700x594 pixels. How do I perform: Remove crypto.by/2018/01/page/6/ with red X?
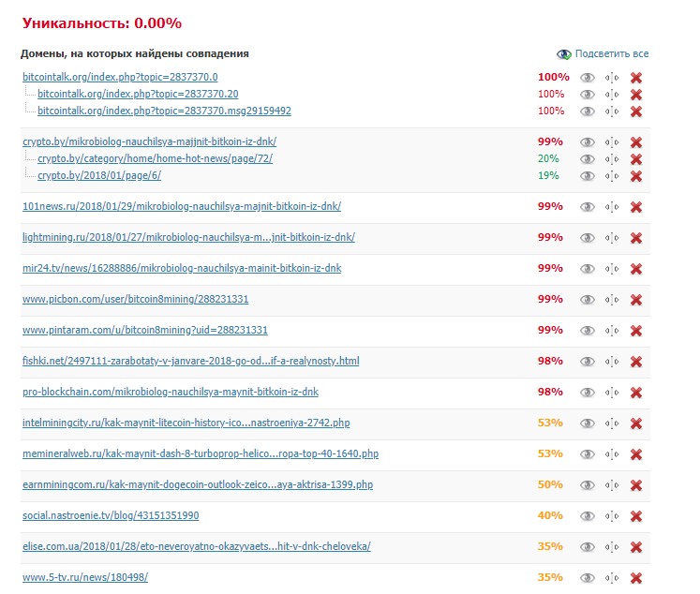tap(636, 176)
